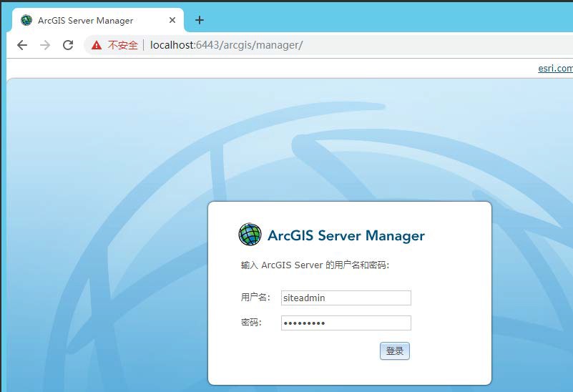Image resolution: width=573 pixels, height=392 pixels.
Task: Click the ArcGIS Server Manager title text
Action: [x=346, y=235]
